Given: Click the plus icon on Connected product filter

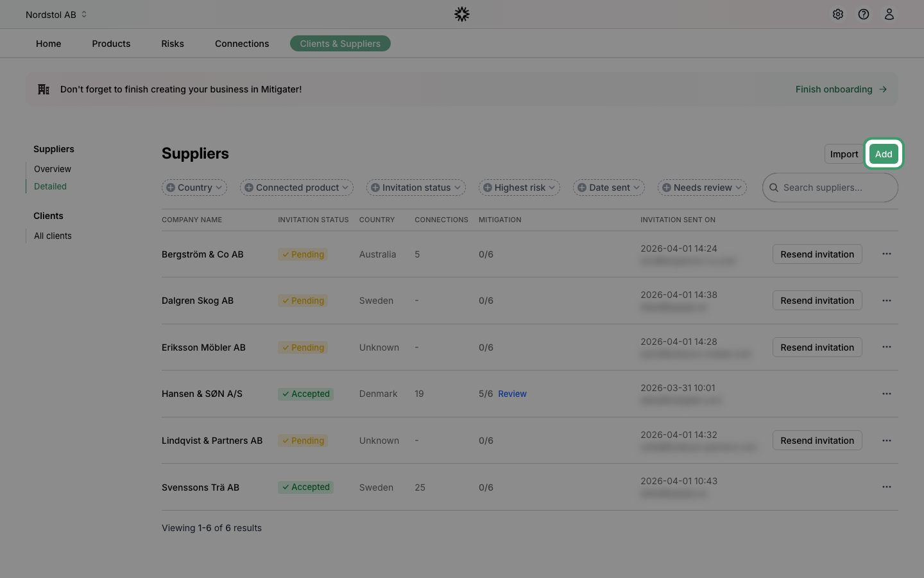Looking at the screenshot, I should (249, 188).
